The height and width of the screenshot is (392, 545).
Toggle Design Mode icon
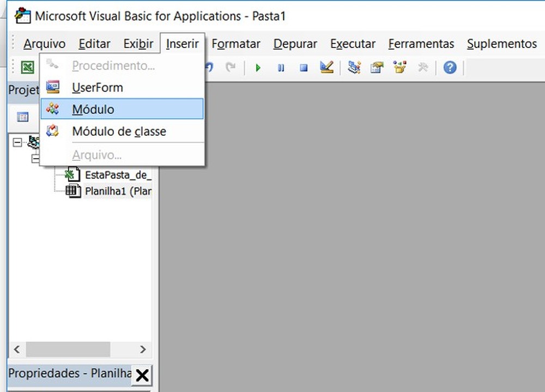pos(328,67)
